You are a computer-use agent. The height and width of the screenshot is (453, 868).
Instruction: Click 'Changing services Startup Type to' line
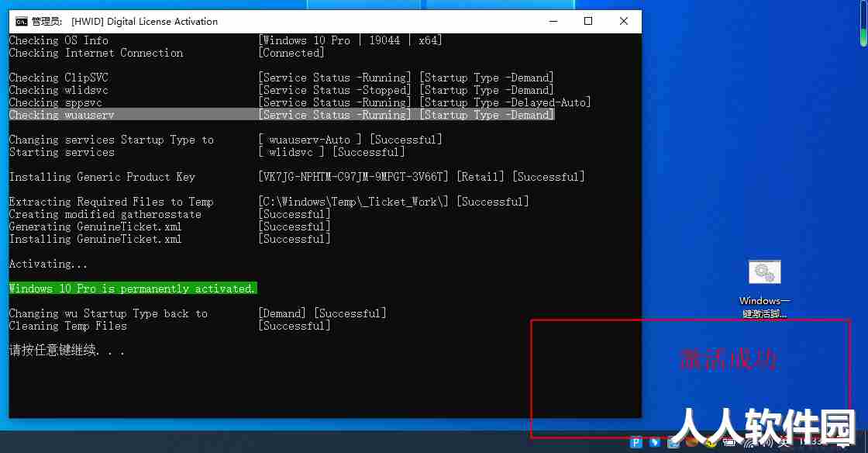click(112, 140)
